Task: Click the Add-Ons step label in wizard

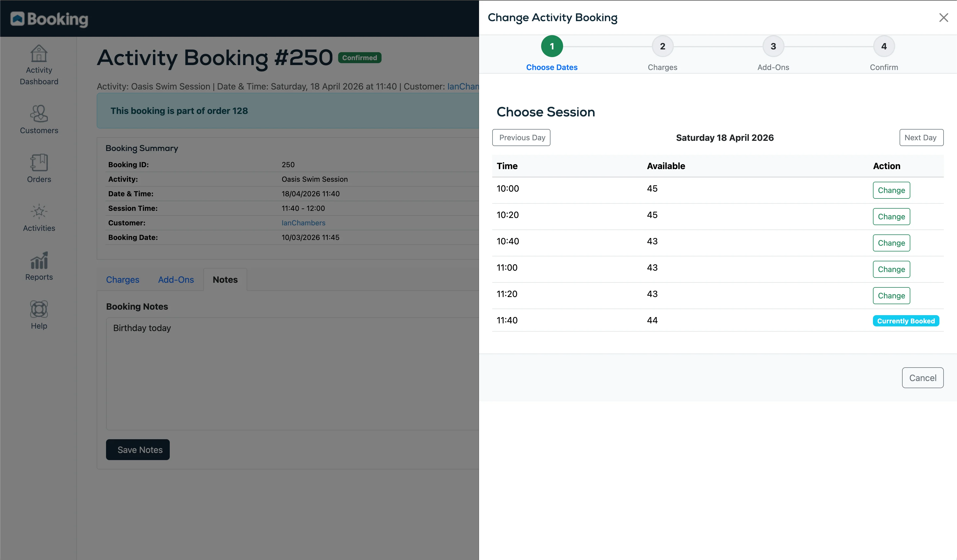Action: pos(773,67)
